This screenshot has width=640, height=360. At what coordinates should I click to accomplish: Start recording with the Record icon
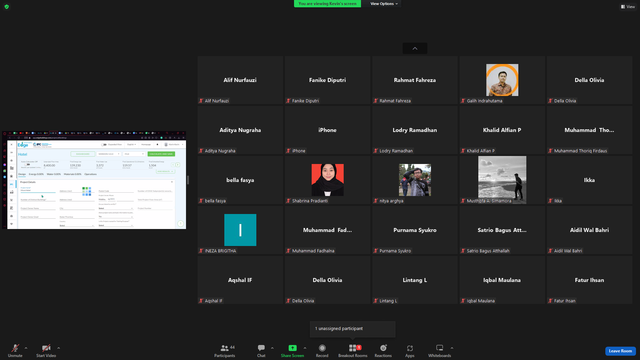[x=322, y=348]
